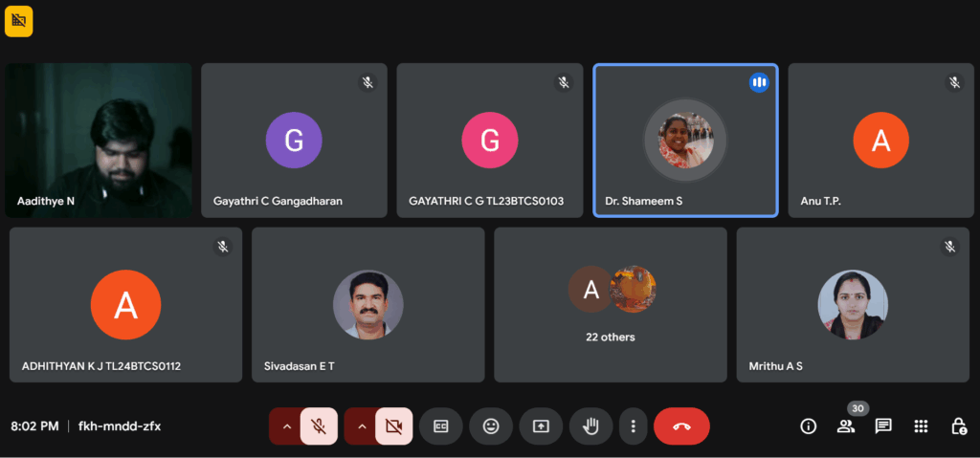Click the pink G avatar of GAYATHRI C G
The image size is (980, 458).
pyautogui.click(x=490, y=140)
